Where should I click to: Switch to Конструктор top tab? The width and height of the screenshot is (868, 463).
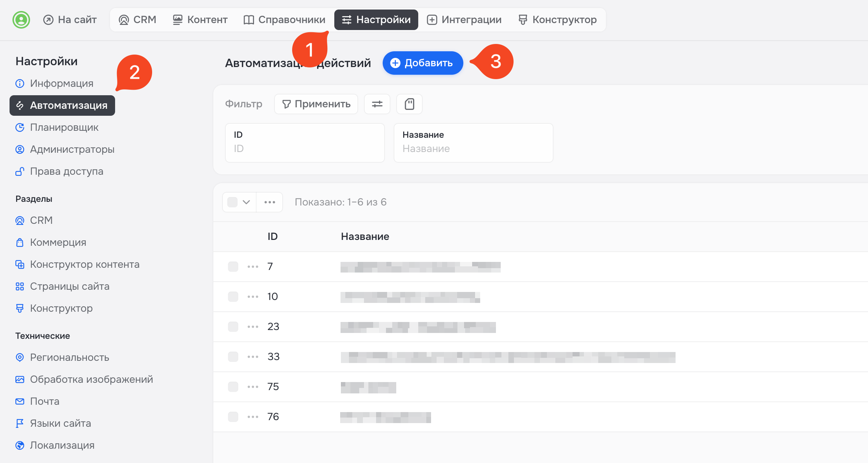(558, 20)
